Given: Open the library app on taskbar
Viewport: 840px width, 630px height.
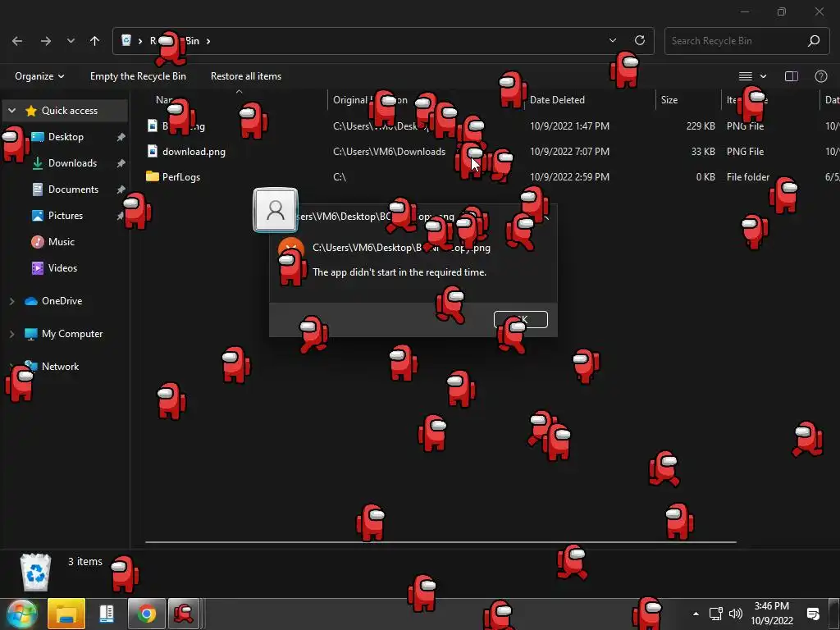Looking at the screenshot, I should tap(106, 614).
